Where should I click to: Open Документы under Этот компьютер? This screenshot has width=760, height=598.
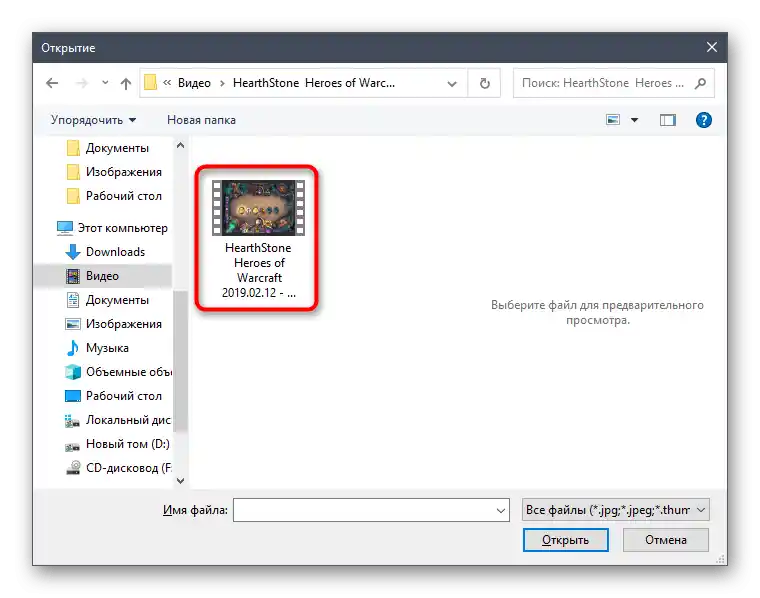click(107, 300)
